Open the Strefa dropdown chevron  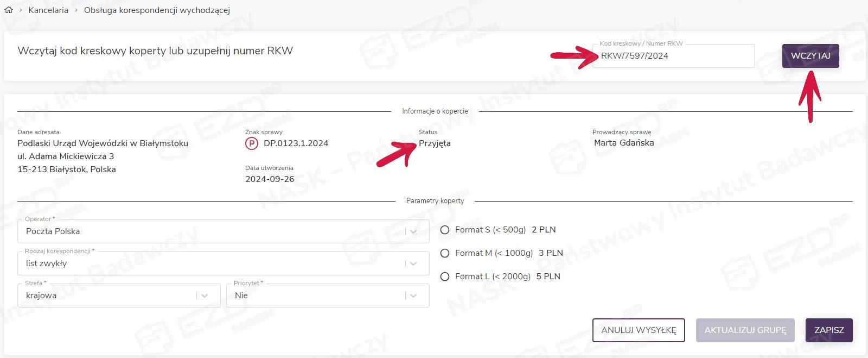[205, 296]
